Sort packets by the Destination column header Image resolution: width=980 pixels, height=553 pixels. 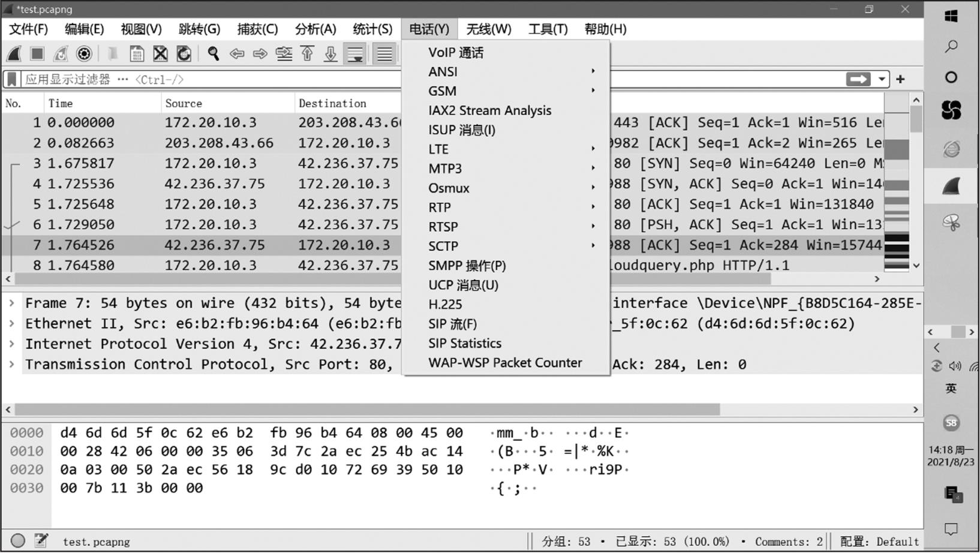tap(348, 103)
